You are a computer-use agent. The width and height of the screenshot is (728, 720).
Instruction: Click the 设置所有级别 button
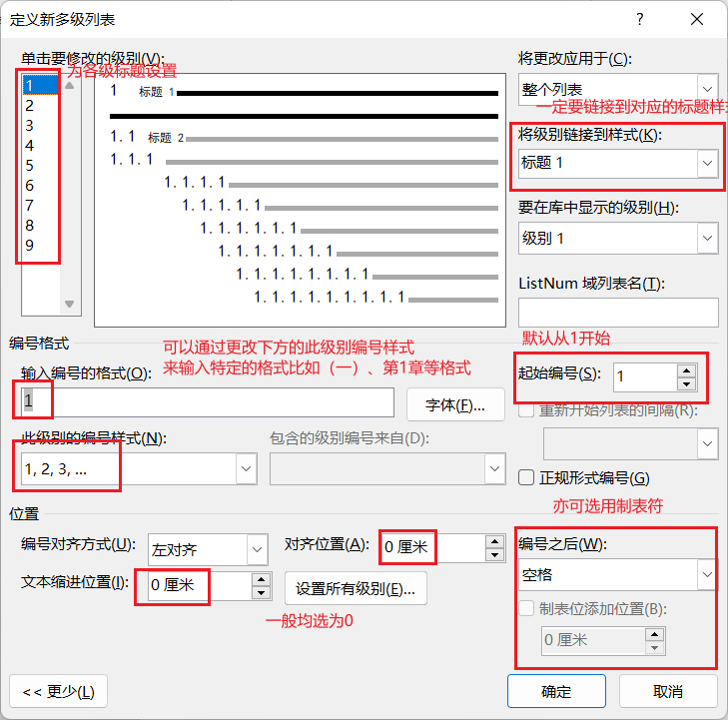tap(356, 588)
